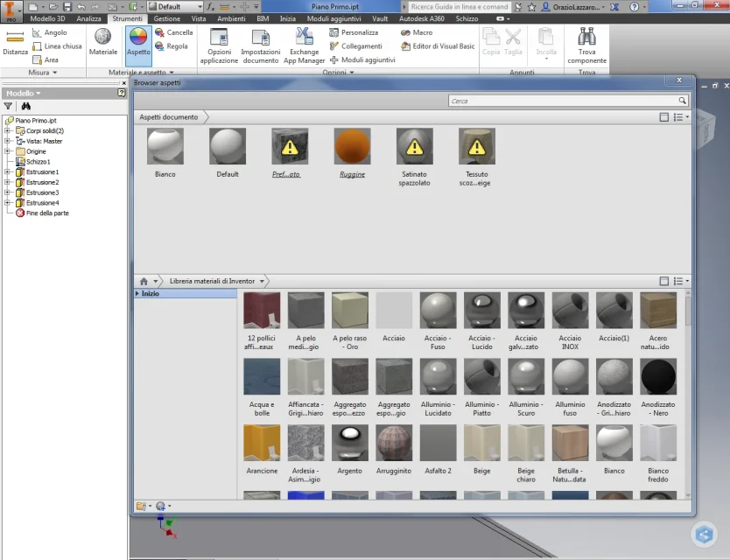Click the binoculars find icon in browser
Image resolution: width=730 pixels, height=560 pixels.
click(25, 106)
